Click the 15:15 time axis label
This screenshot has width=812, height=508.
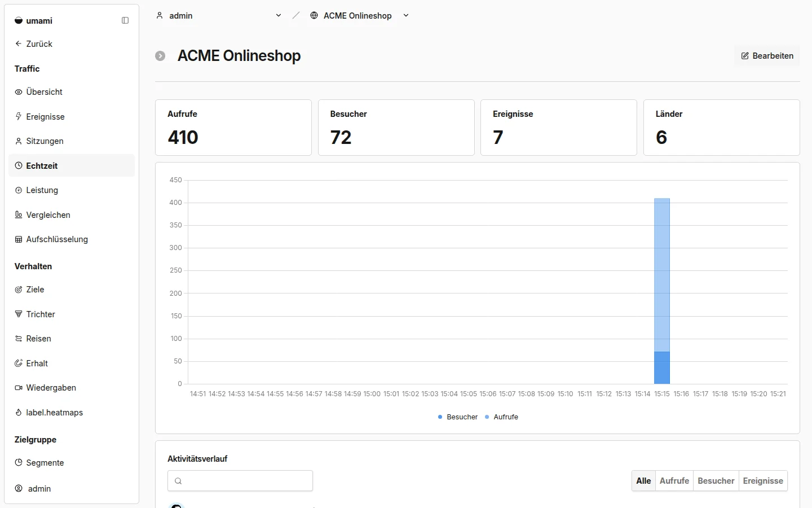[x=662, y=394]
